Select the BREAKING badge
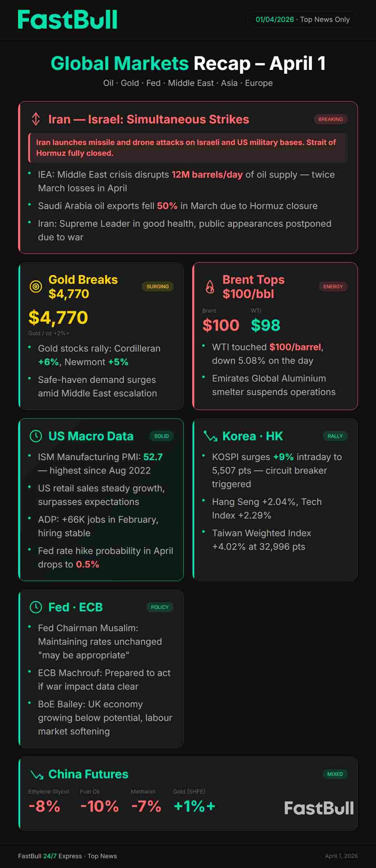Image resolution: width=376 pixels, height=868 pixels. coord(330,119)
